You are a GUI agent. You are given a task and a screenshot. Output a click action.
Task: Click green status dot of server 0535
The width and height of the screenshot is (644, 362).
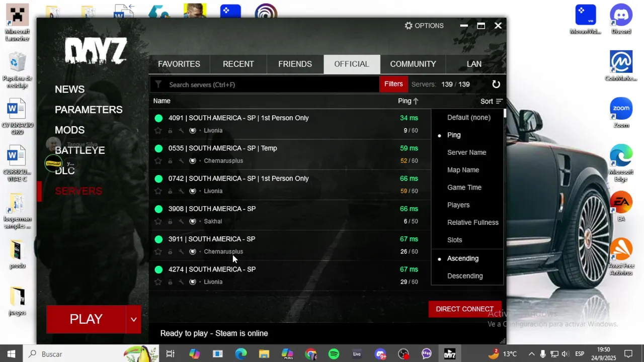tap(158, 148)
